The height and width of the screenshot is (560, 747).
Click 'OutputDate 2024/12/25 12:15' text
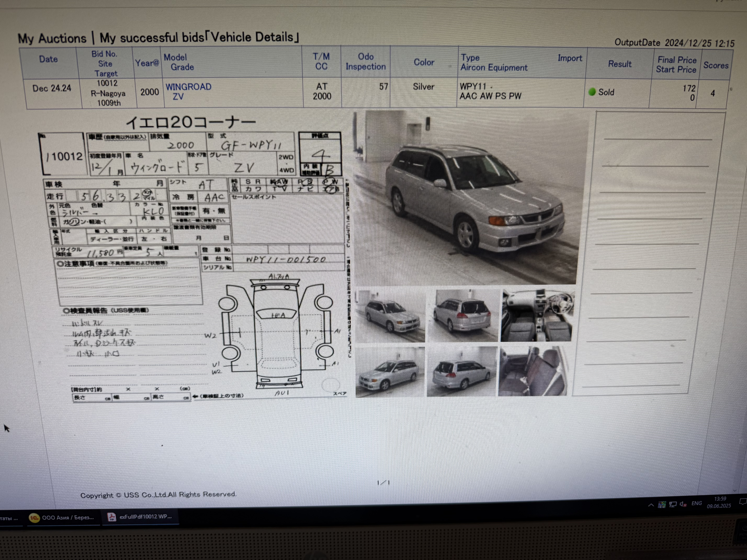(x=674, y=43)
